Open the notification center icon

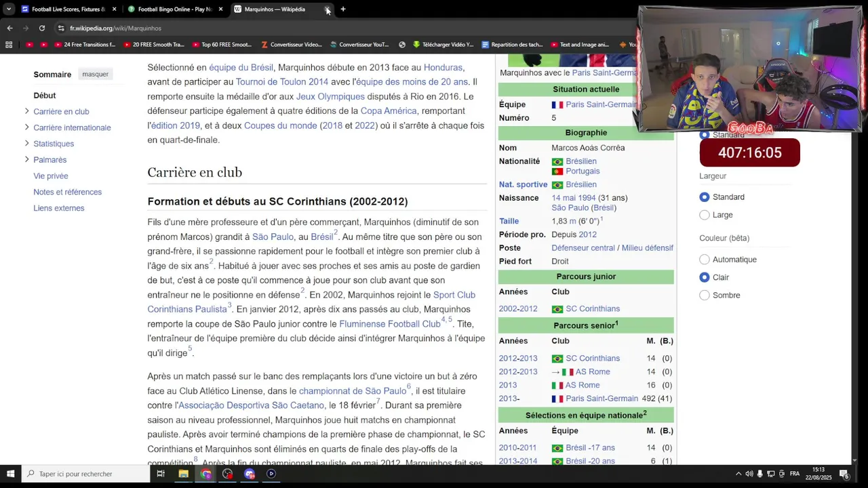[844, 474]
